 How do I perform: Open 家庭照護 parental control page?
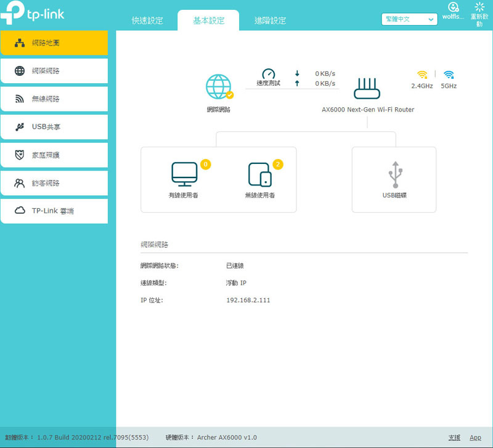pyautogui.click(x=54, y=155)
